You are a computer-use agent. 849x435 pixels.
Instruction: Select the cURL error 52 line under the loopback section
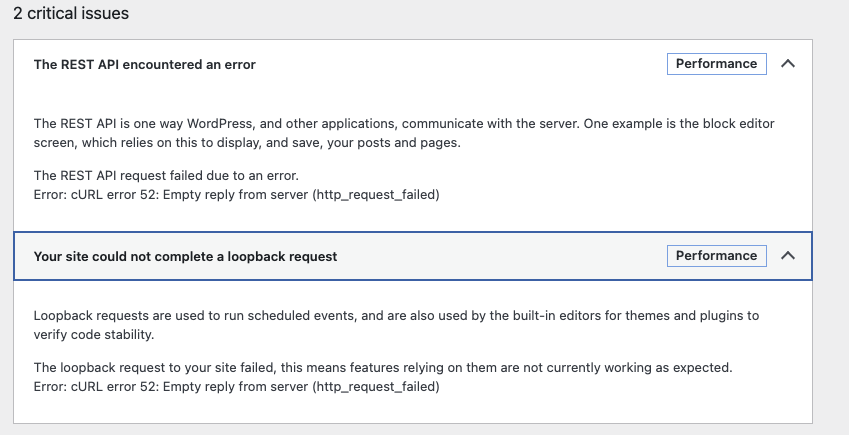236,386
